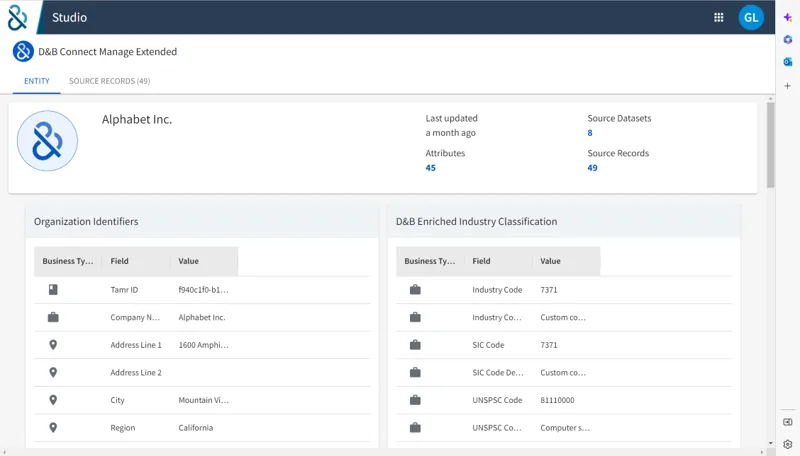Click the scroll up arrow at top right
This screenshot has height=456, width=800.
click(x=770, y=98)
